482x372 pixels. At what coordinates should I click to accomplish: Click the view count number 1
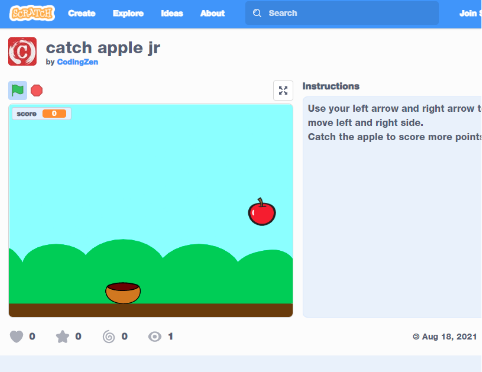(x=170, y=336)
